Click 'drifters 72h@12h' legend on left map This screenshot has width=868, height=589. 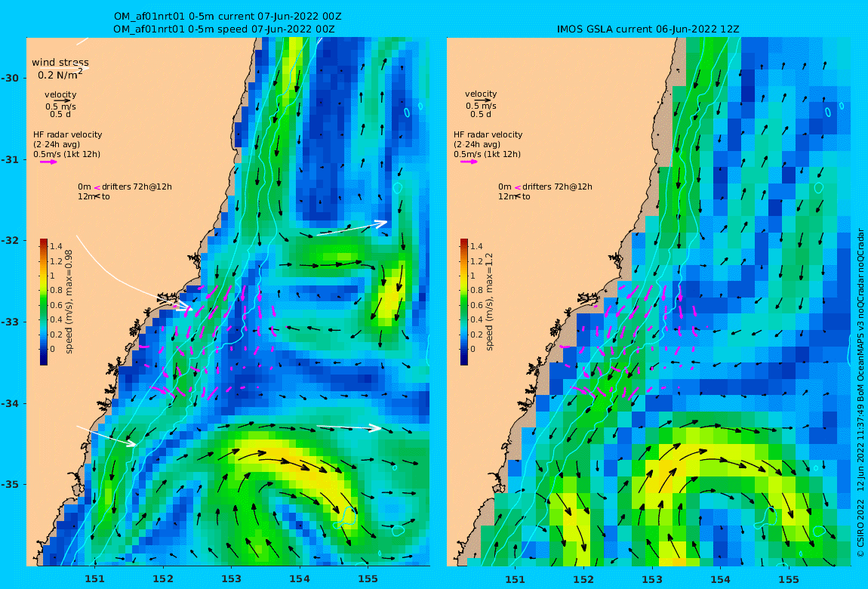click(x=137, y=187)
